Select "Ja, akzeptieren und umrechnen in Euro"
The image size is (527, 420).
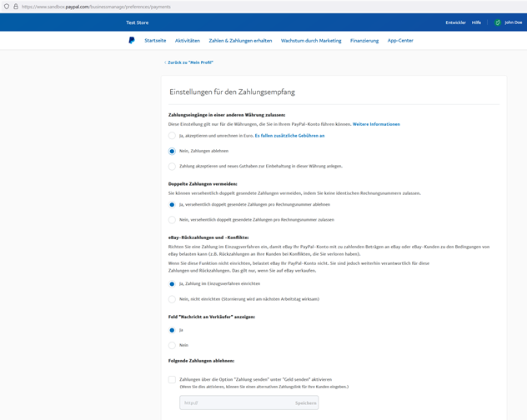[173, 135]
